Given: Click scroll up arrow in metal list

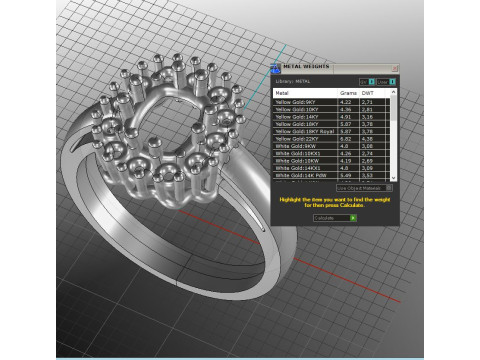Looking at the screenshot, I should click(x=393, y=92).
